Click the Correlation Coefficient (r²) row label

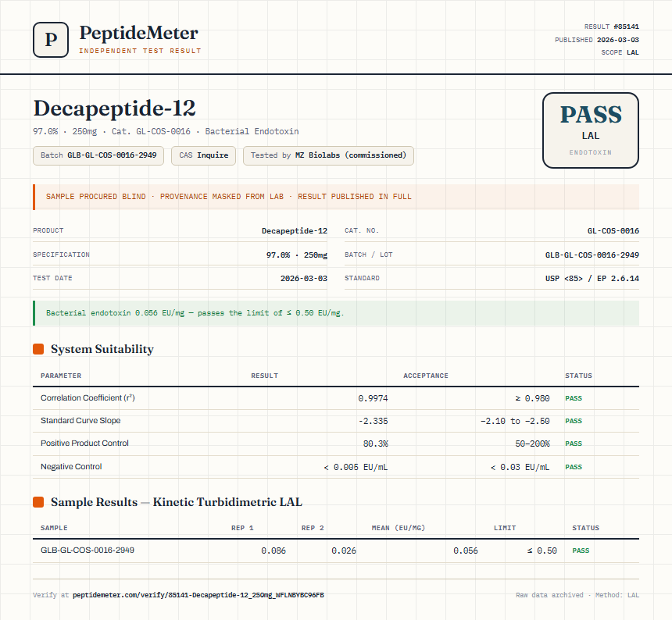point(88,397)
